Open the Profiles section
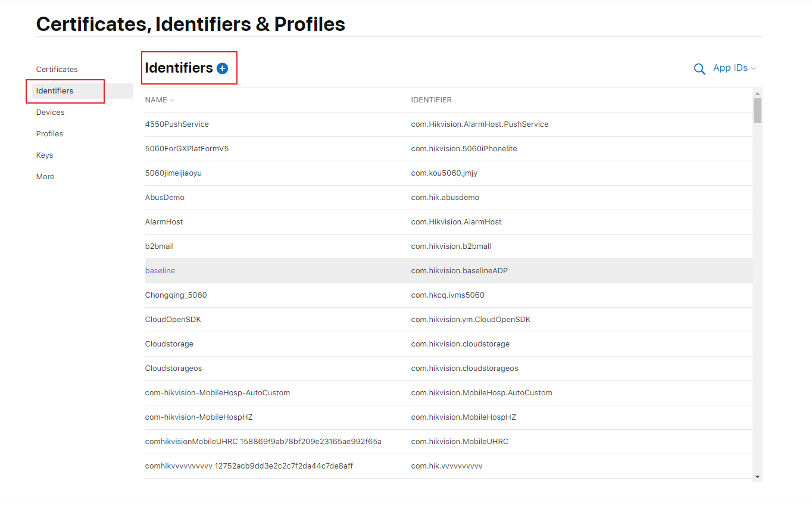Screen dimensions: 812x509 click(x=49, y=134)
